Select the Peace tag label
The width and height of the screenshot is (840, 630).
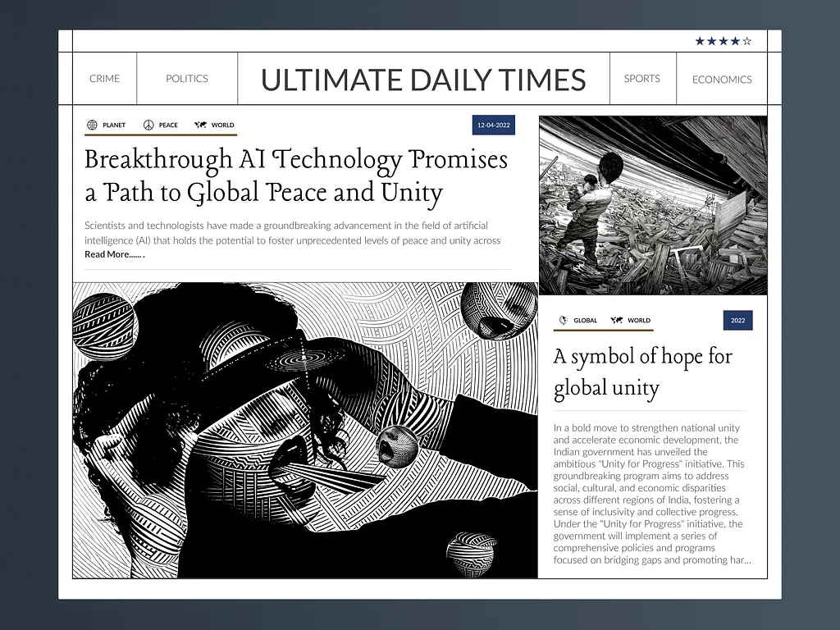(x=168, y=125)
